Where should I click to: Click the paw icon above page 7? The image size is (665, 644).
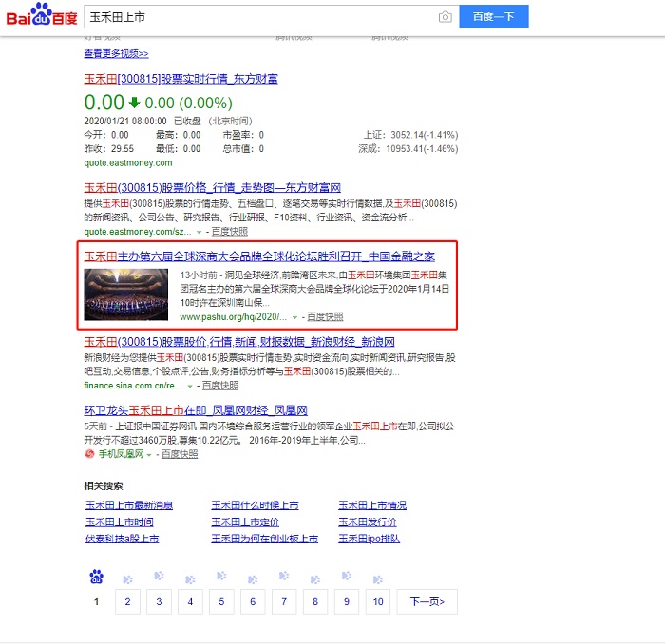pyautogui.click(x=284, y=576)
